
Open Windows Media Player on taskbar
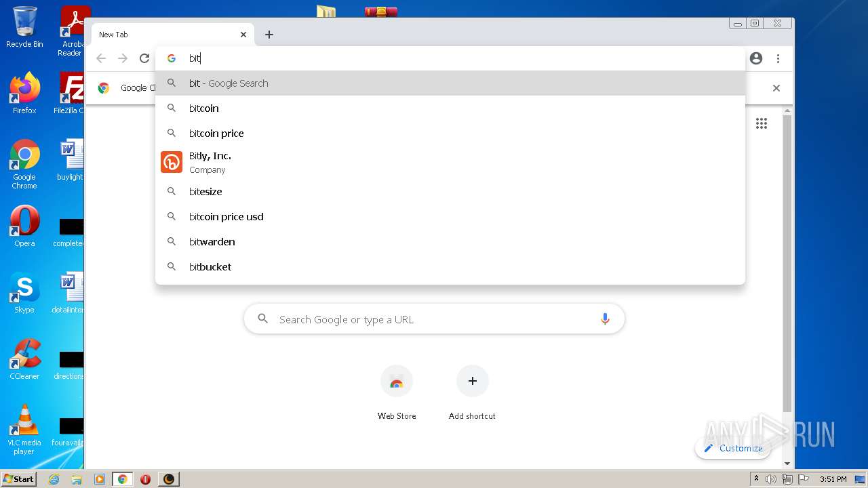(x=99, y=479)
